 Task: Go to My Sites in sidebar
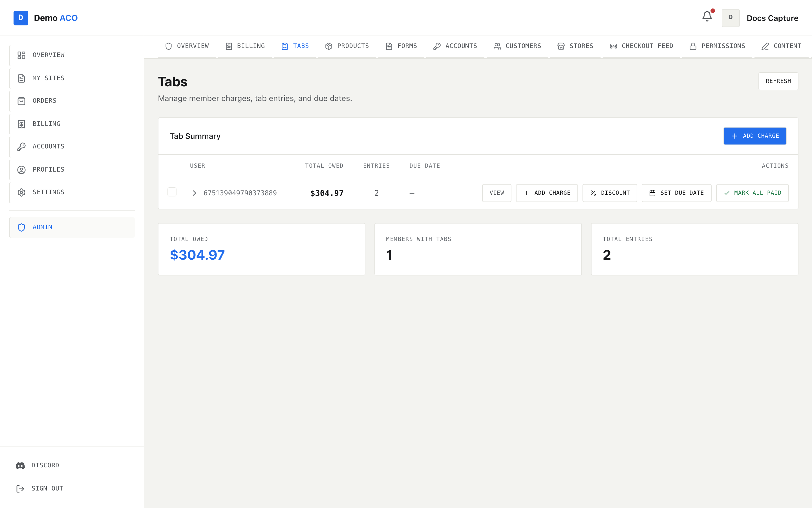point(72,78)
